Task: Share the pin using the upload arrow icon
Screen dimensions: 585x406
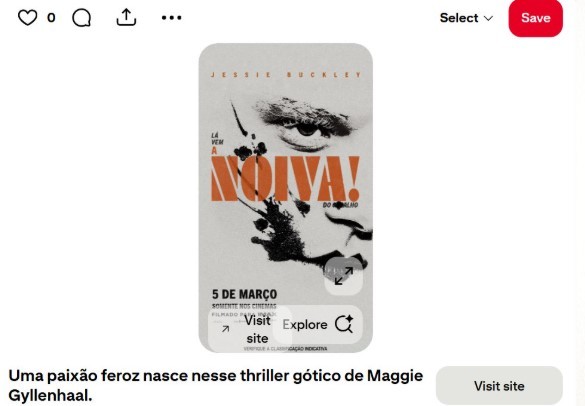Action: (126, 17)
